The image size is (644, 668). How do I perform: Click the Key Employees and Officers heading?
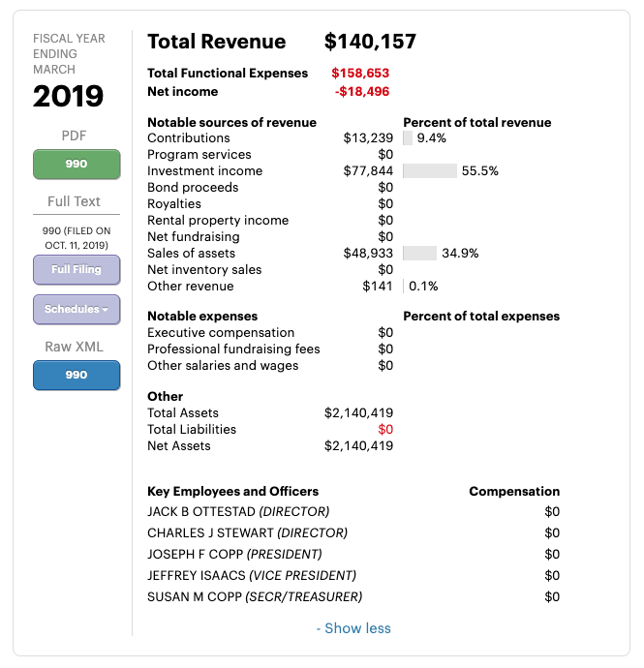point(232,492)
